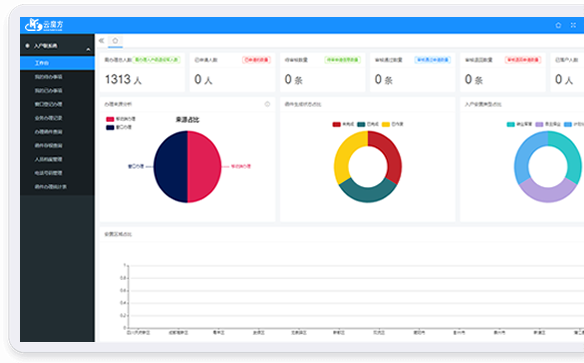Toggle fullscreen with the header expand icon

point(573,25)
